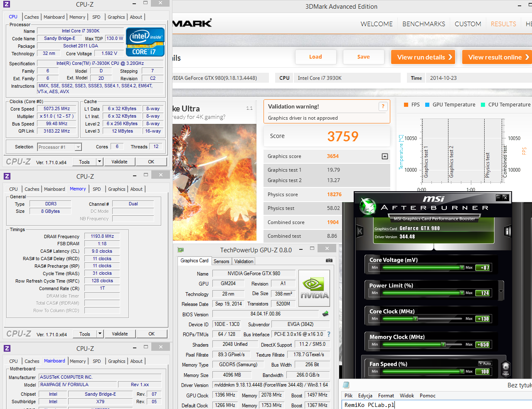Click the Afterburner User Define gear icon
Image resolution: width=532 pixels, height=409 pixels.
505,367
